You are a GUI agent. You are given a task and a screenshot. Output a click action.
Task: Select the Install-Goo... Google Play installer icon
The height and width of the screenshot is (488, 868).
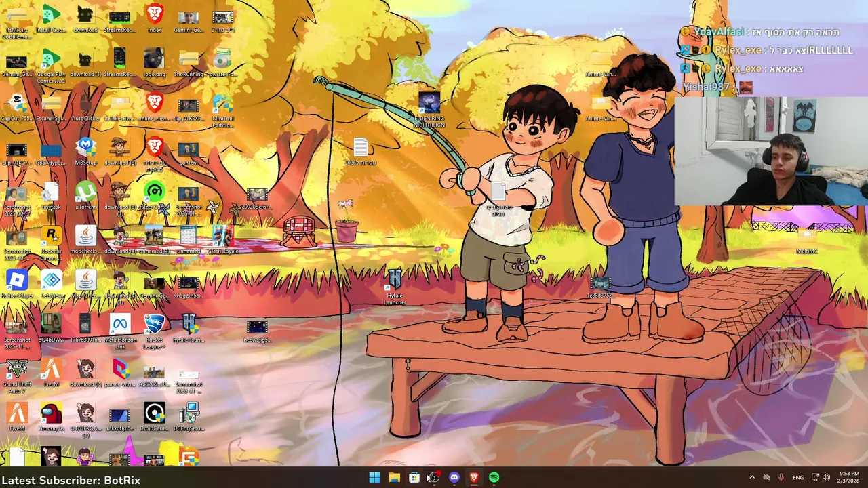[51, 20]
